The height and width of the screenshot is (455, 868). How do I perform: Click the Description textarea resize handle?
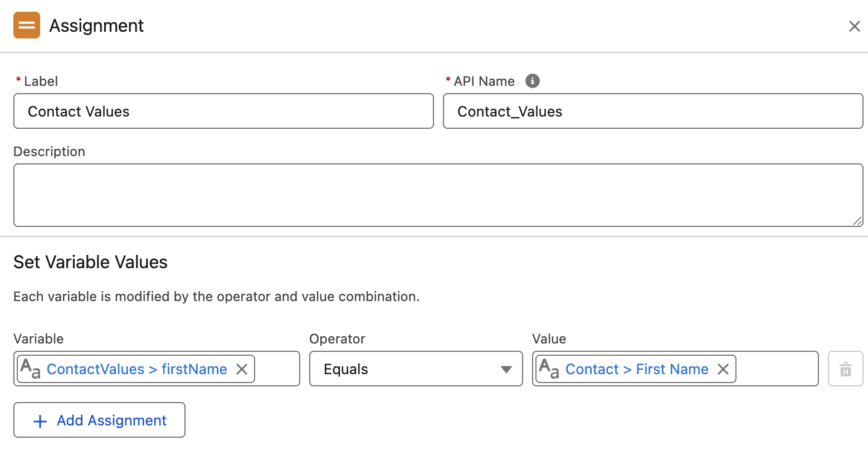pyautogui.click(x=858, y=222)
